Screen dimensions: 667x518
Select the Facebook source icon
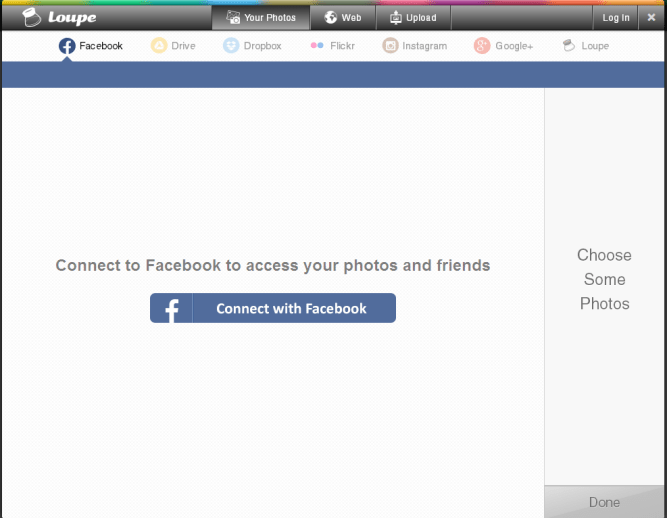67,46
